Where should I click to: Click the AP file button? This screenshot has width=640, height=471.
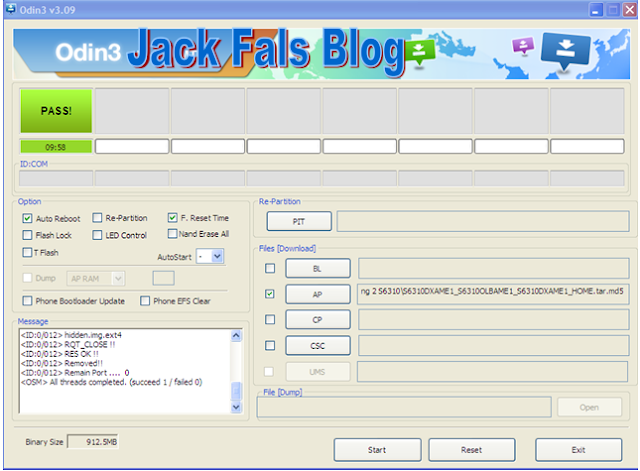317,294
